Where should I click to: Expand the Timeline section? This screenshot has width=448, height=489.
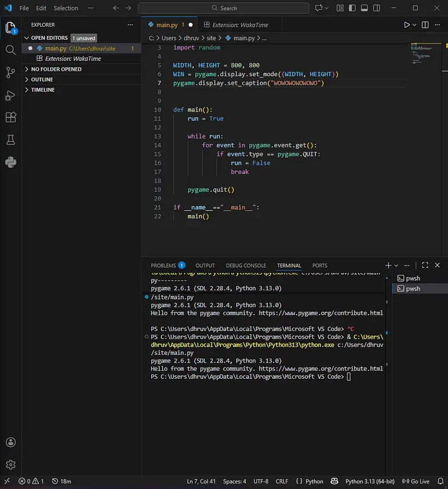pos(42,90)
